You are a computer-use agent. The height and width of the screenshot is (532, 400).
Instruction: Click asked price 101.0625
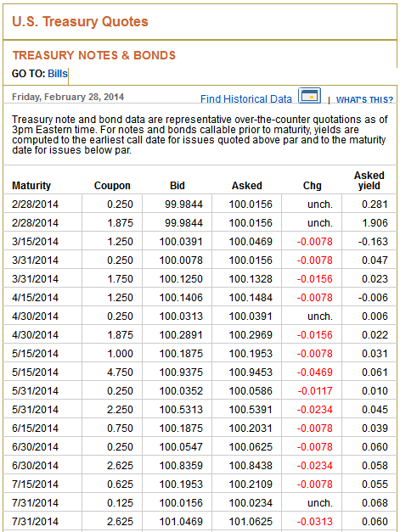click(251, 522)
